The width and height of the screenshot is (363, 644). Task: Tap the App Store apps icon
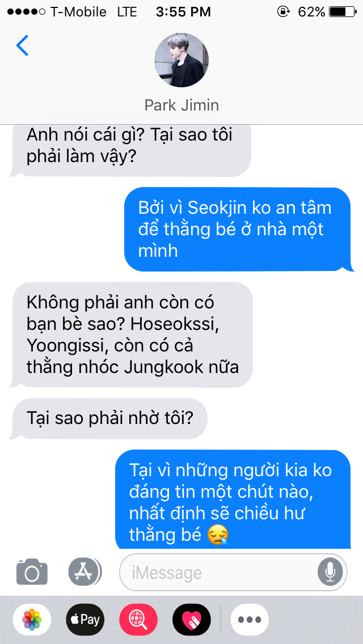pyautogui.click(x=85, y=571)
